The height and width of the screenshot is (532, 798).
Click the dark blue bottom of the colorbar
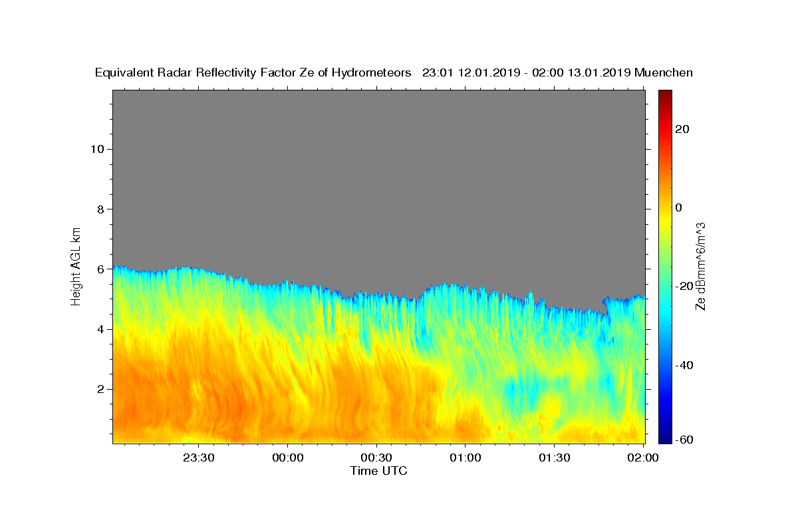pos(666,437)
